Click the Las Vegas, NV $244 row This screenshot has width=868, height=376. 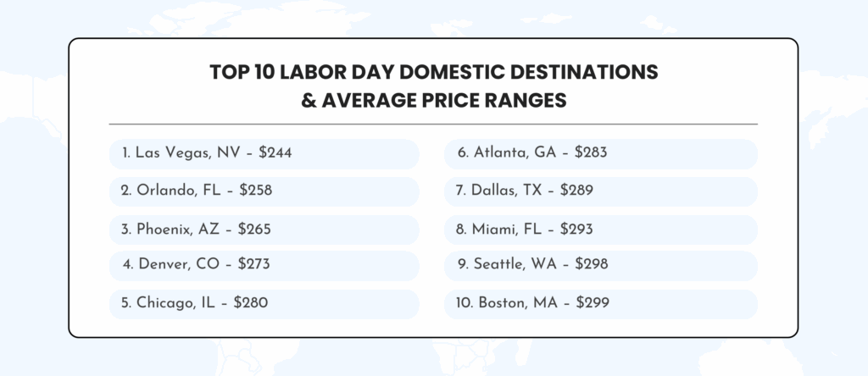(x=264, y=154)
